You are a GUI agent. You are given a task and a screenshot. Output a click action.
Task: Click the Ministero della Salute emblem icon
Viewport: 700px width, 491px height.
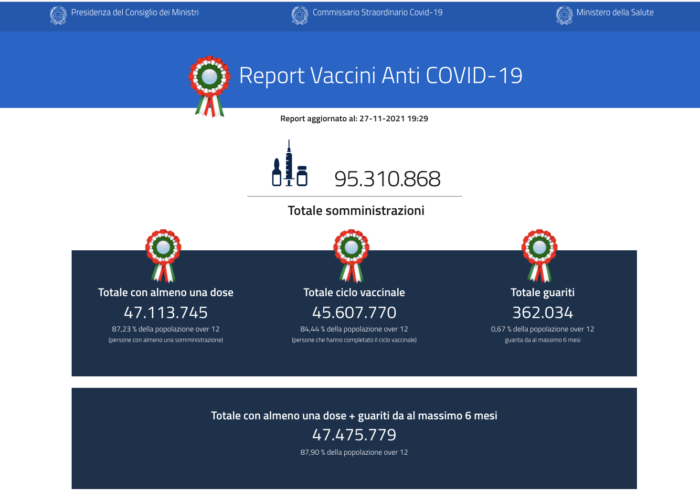coord(563,15)
